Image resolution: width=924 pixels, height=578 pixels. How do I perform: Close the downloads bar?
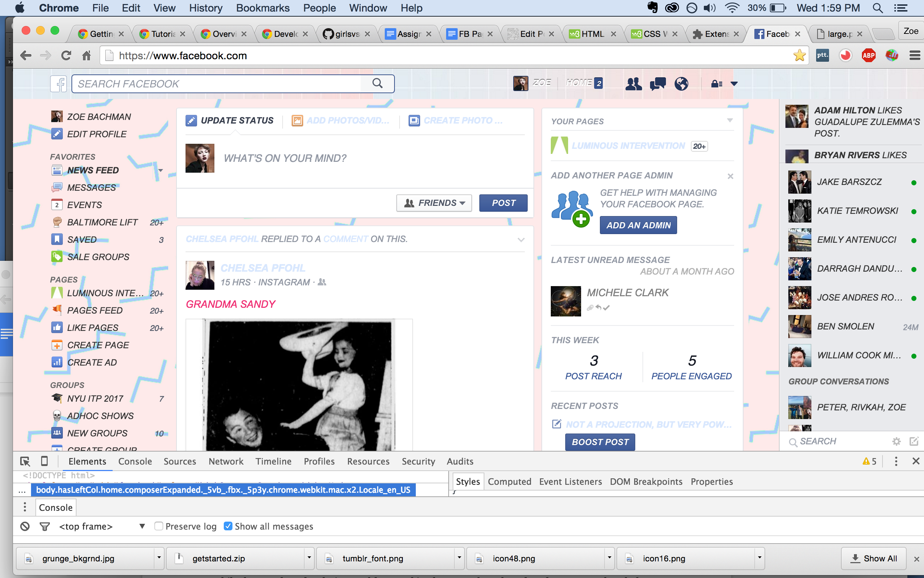(x=916, y=559)
